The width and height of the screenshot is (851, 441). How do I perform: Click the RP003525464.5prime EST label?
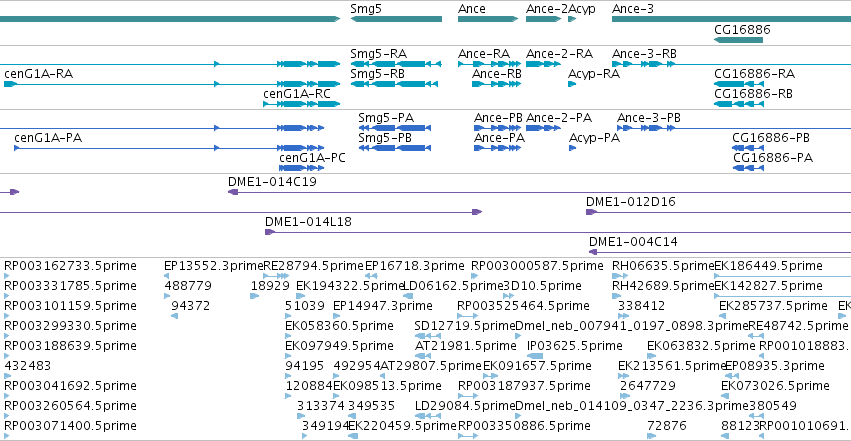click(x=523, y=306)
